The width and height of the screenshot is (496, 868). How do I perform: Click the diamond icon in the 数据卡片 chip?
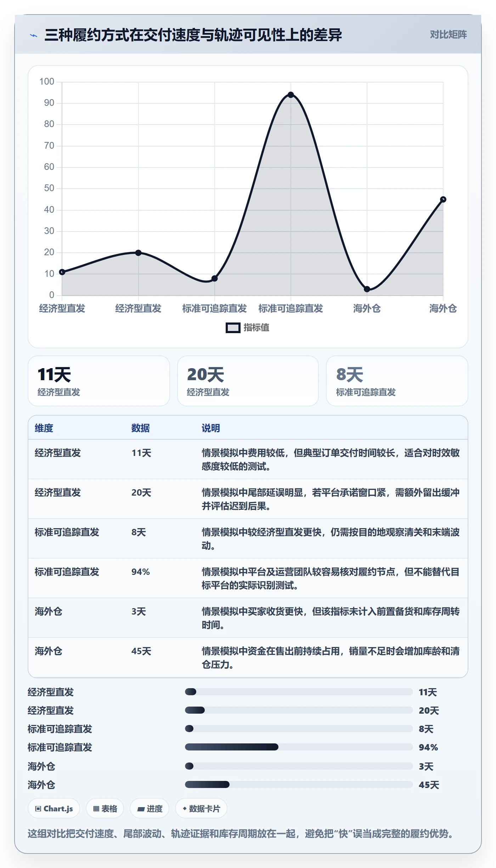click(185, 809)
